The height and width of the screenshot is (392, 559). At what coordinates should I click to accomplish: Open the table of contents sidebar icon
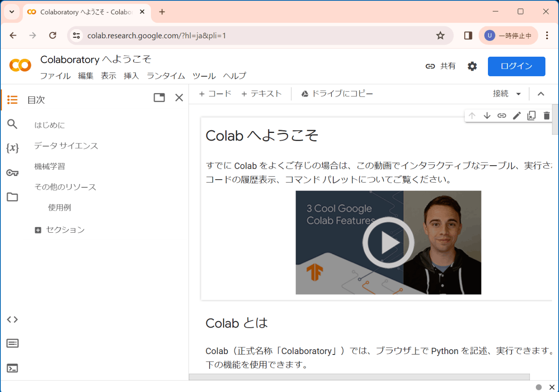[12, 99]
